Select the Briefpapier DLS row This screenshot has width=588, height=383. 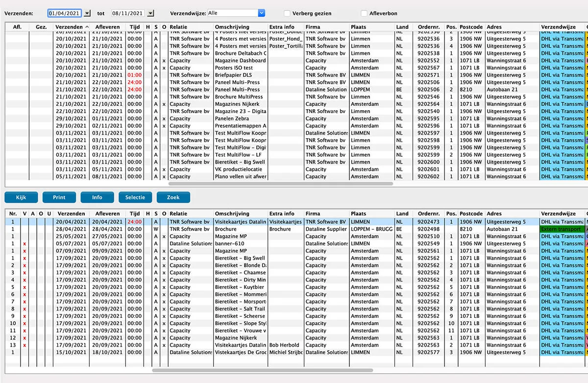coord(296,75)
